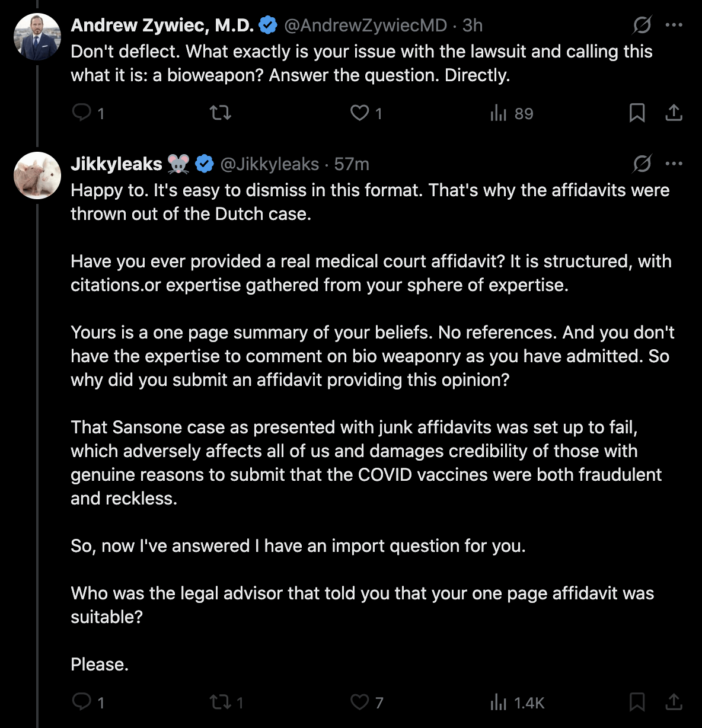Open Andrew Zywiec's profile picture
702x728 pixels.
37,37
